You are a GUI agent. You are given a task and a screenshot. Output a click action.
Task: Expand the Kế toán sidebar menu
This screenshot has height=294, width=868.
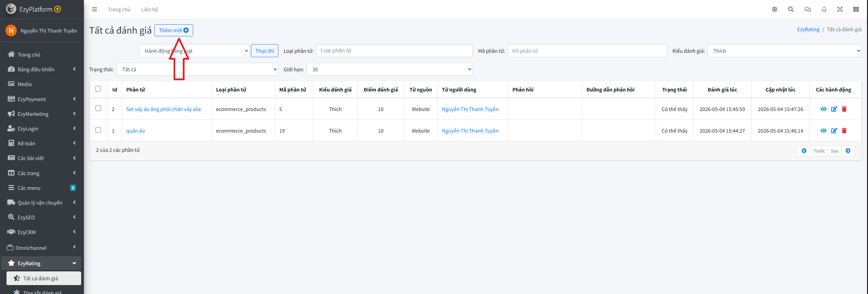41,143
